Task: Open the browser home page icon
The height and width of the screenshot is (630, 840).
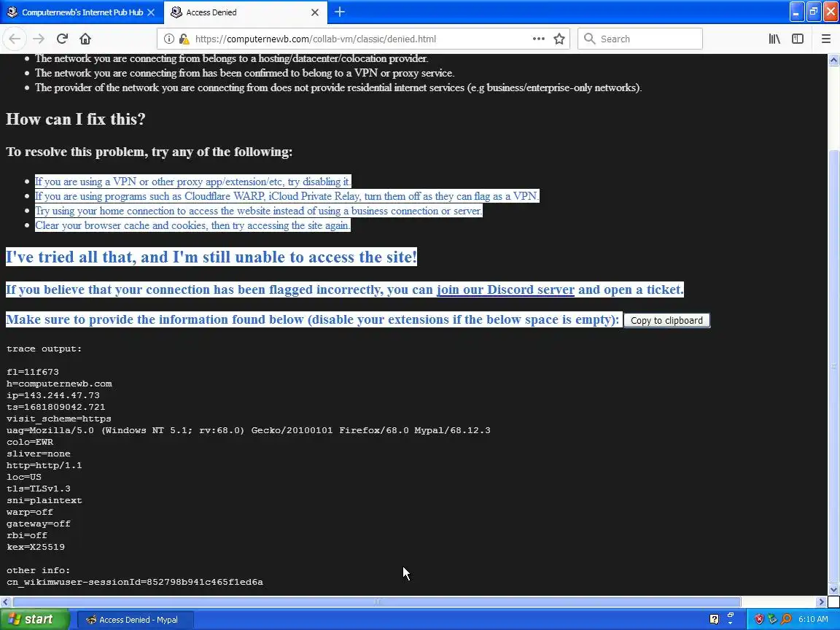Action: (85, 39)
